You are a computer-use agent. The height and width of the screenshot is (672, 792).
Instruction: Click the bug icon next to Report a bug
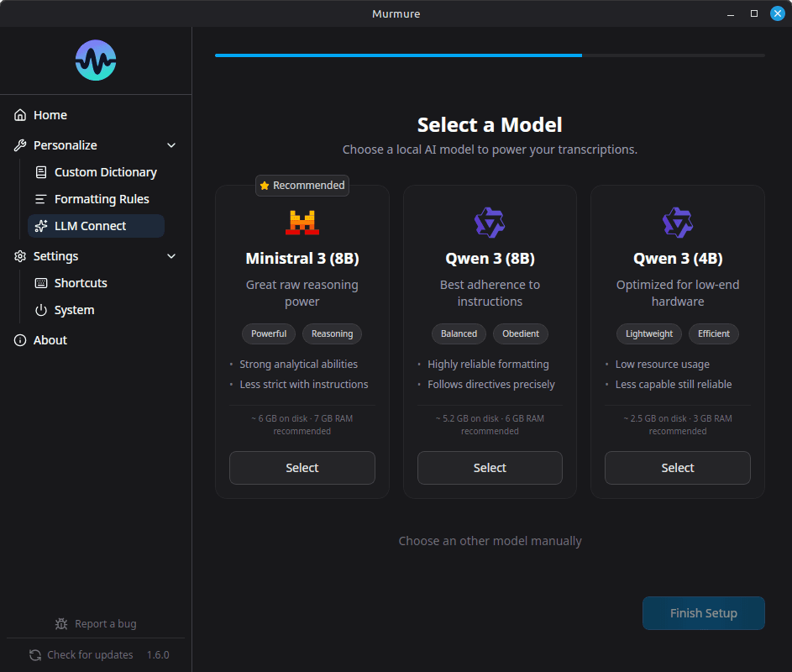click(x=61, y=624)
